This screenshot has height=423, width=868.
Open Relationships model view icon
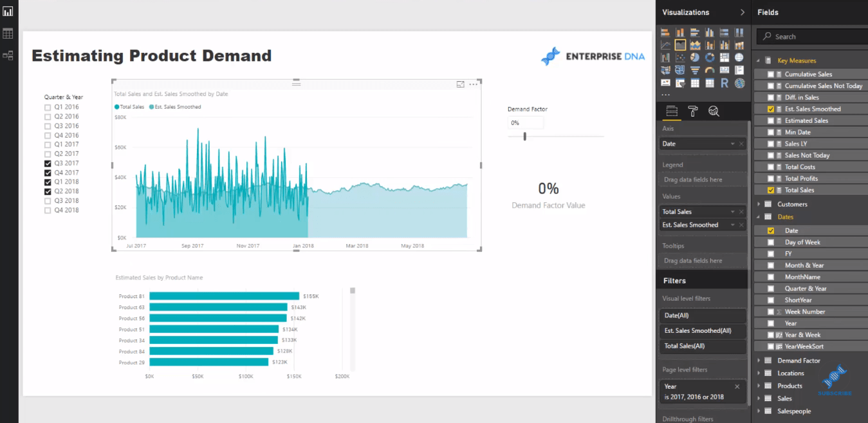(x=8, y=55)
